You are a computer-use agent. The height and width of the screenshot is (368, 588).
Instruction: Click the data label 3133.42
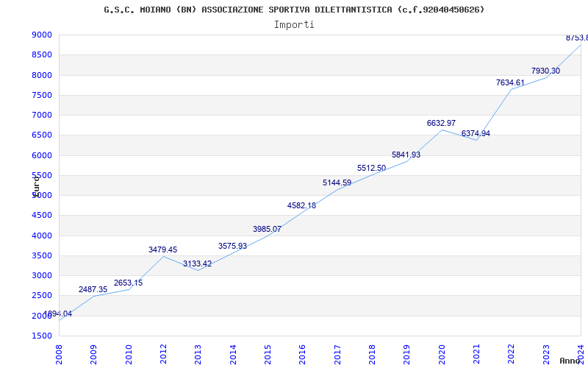pyautogui.click(x=197, y=263)
